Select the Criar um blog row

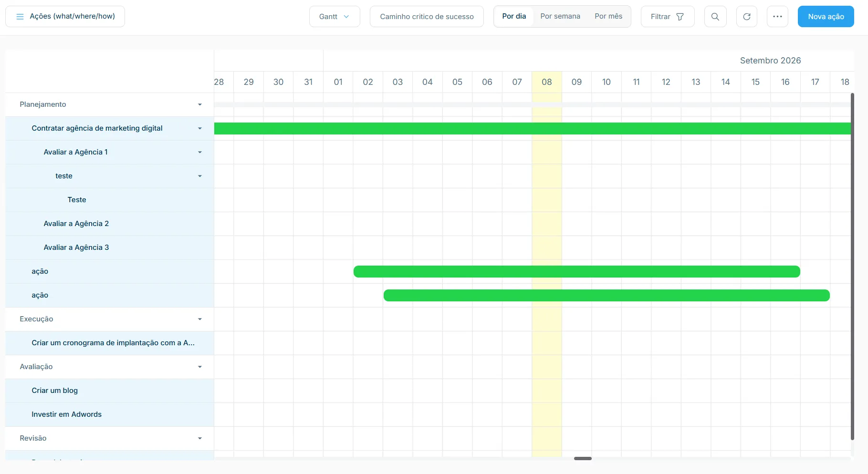[x=110, y=391]
